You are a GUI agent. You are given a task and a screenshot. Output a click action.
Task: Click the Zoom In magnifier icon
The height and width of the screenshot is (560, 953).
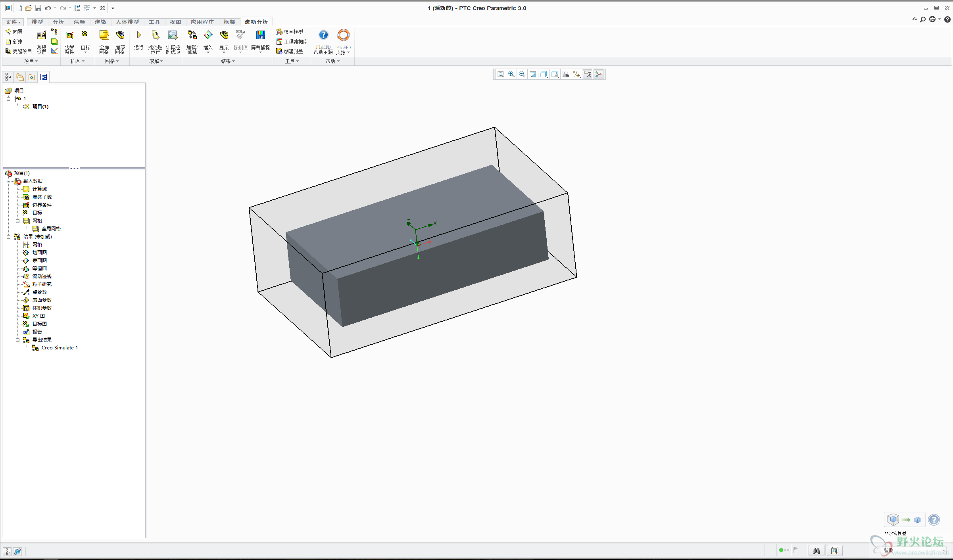click(x=511, y=74)
